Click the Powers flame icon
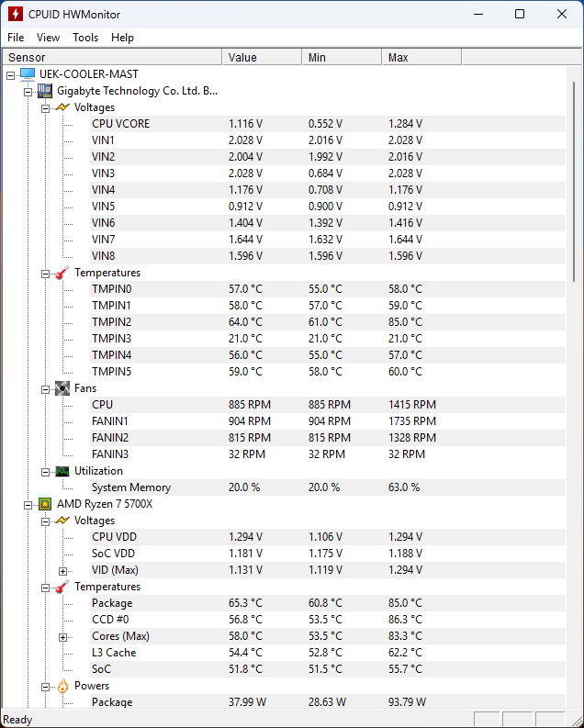Image resolution: width=584 pixels, height=728 pixels. [62, 686]
